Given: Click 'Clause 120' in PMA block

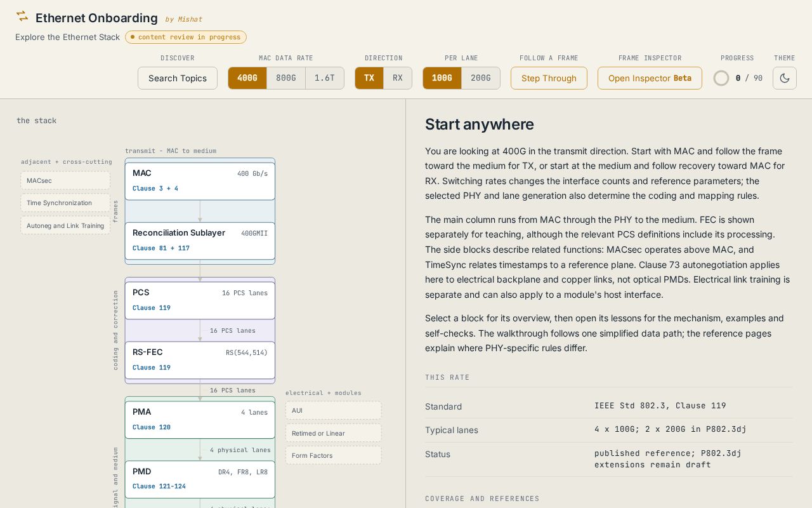Looking at the screenshot, I should pyautogui.click(x=152, y=427).
